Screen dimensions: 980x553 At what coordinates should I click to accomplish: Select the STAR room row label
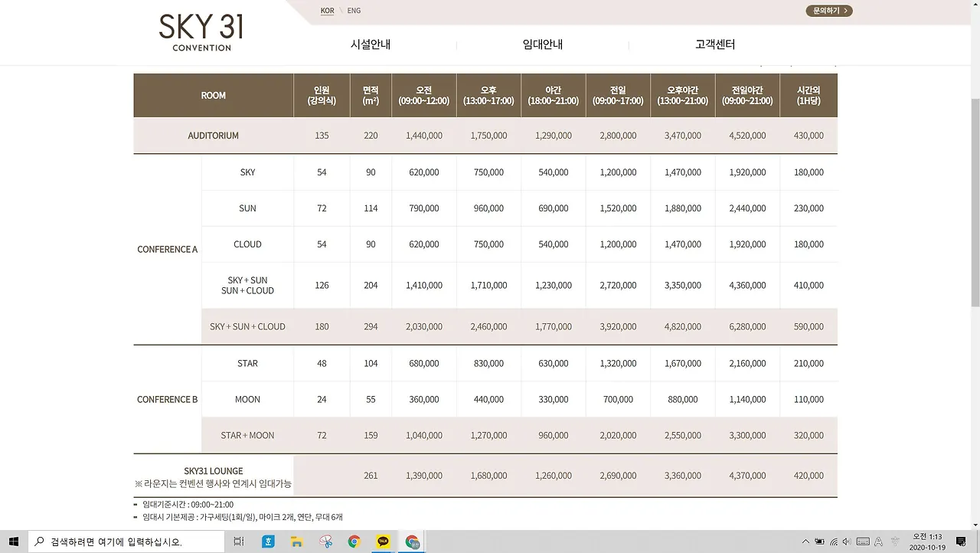(x=247, y=364)
